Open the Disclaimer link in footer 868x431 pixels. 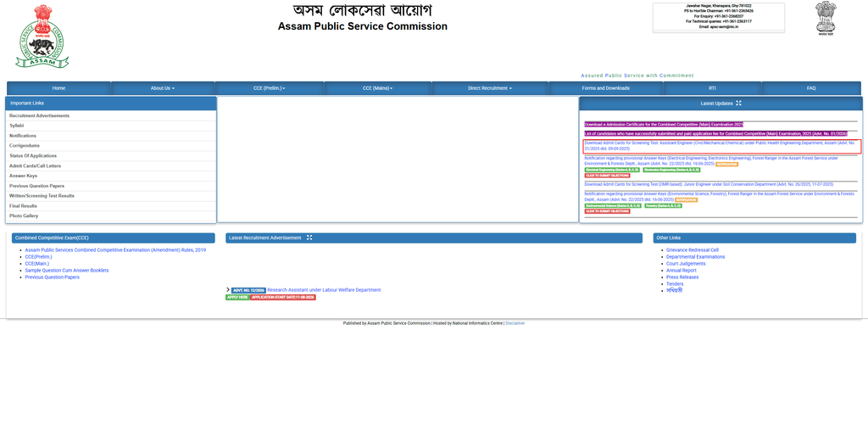coord(515,323)
